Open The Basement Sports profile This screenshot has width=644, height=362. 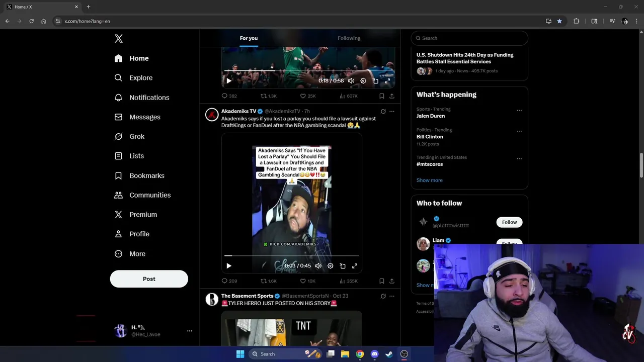(247, 296)
